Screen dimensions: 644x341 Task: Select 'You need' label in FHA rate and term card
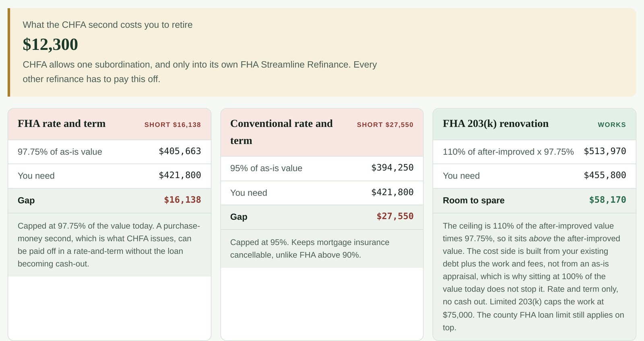pos(36,176)
